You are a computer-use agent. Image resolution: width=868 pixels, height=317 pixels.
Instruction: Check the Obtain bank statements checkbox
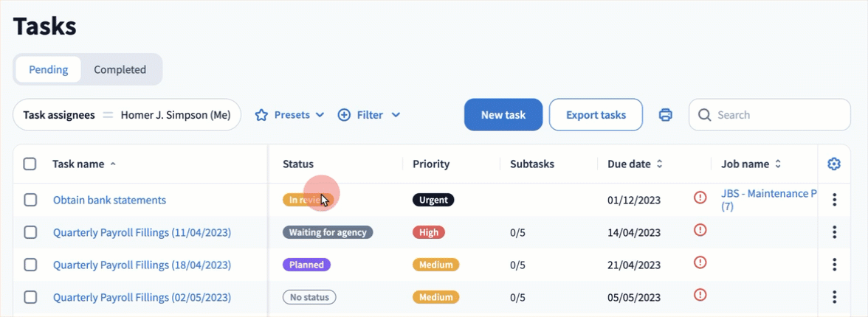click(30, 200)
